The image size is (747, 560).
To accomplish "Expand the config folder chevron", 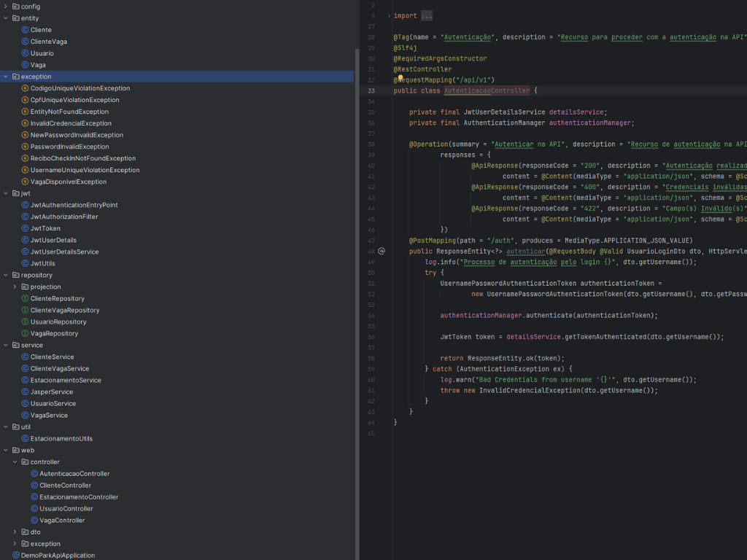I will (6, 6).
